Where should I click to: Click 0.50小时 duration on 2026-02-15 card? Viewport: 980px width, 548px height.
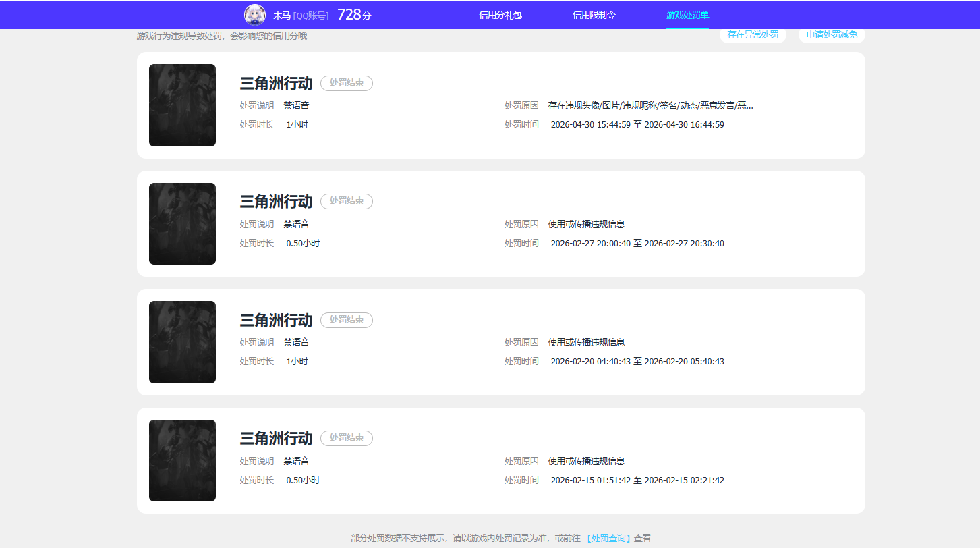pyautogui.click(x=303, y=480)
